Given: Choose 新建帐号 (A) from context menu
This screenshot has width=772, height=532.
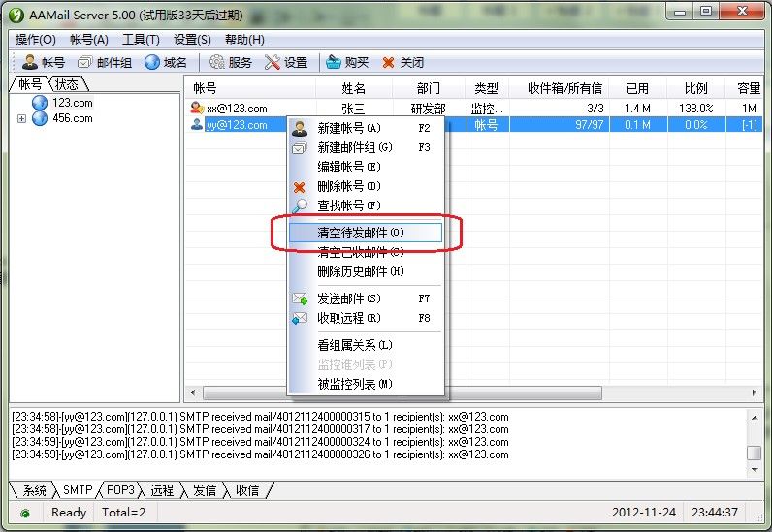Looking at the screenshot, I should (366, 129).
